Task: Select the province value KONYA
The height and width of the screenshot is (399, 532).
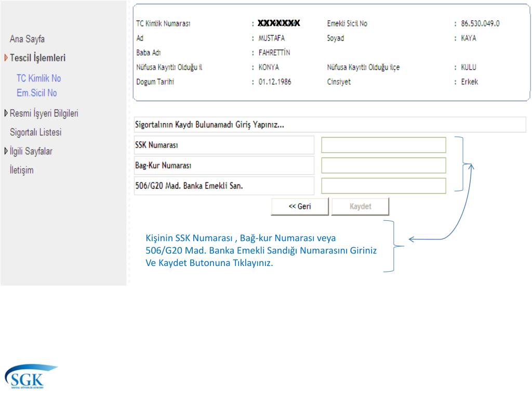Action: (x=269, y=67)
